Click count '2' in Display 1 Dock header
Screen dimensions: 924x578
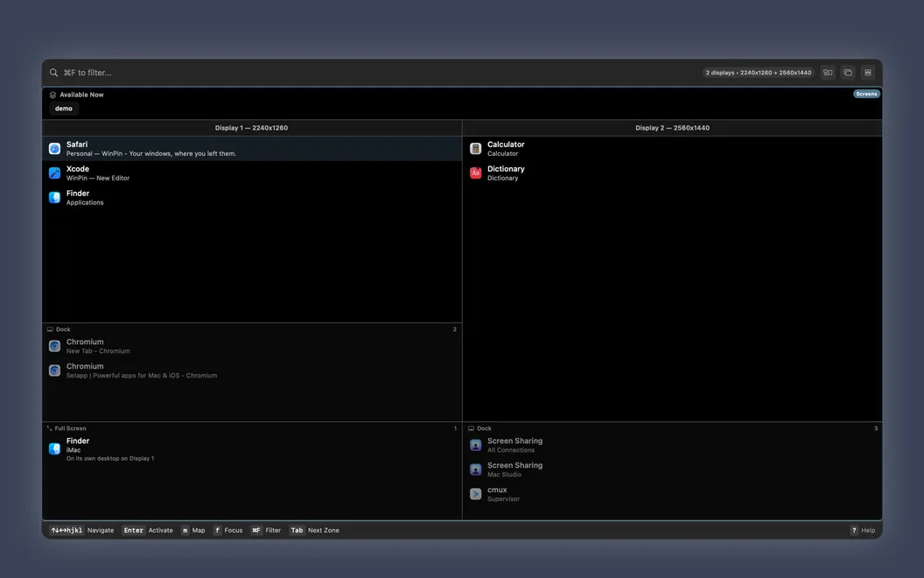[455, 329]
